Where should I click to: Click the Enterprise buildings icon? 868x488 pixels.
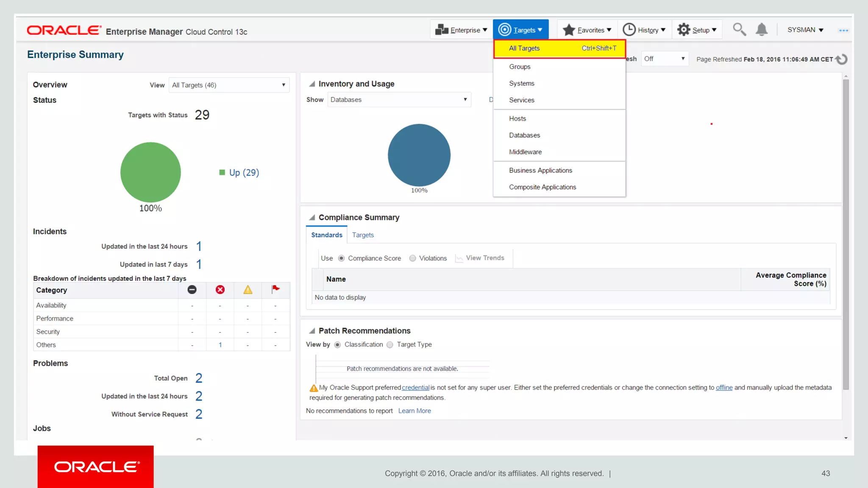(442, 30)
